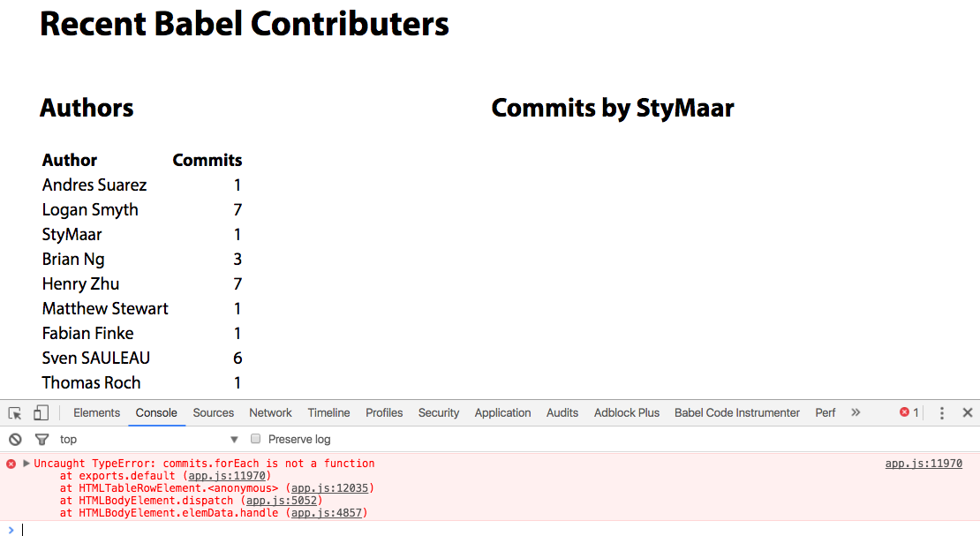Click the Author column header
This screenshot has height=536, width=980.
click(x=70, y=160)
